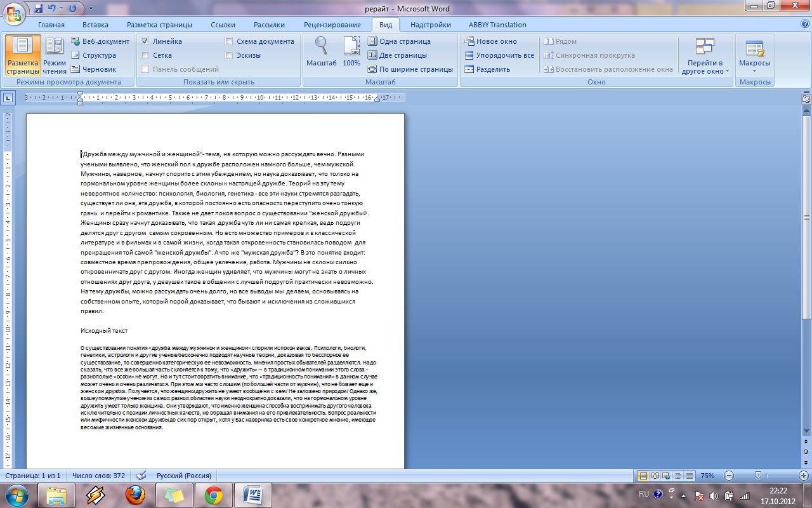812x508 pixels.
Task: Enable the Сетка gridlines checkbox
Action: click(x=145, y=55)
